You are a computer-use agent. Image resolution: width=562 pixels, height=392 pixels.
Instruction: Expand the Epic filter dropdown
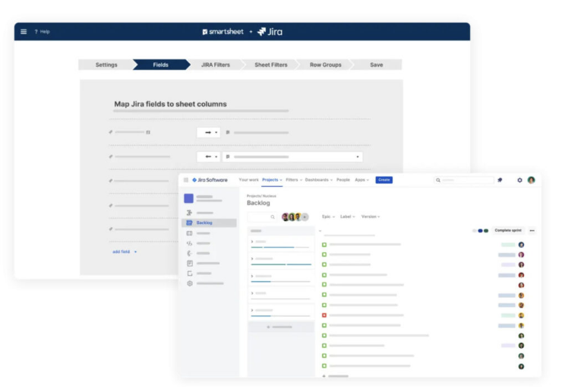coord(327,217)
